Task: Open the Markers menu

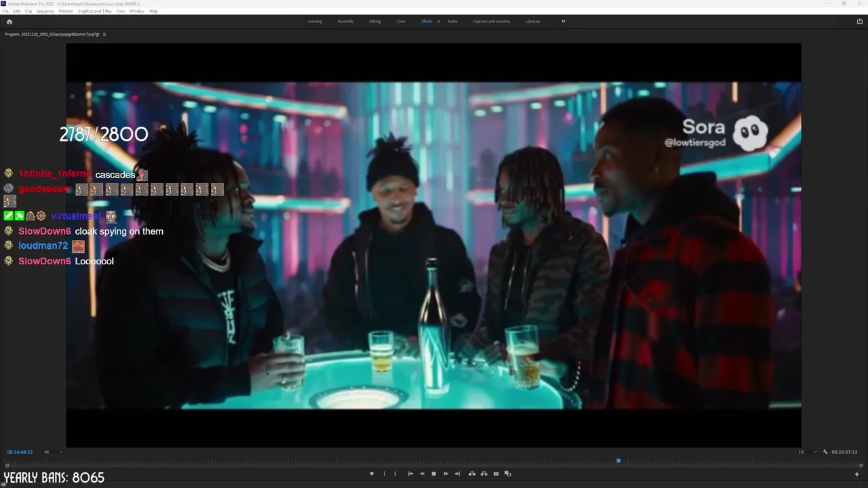Action: 66,12
